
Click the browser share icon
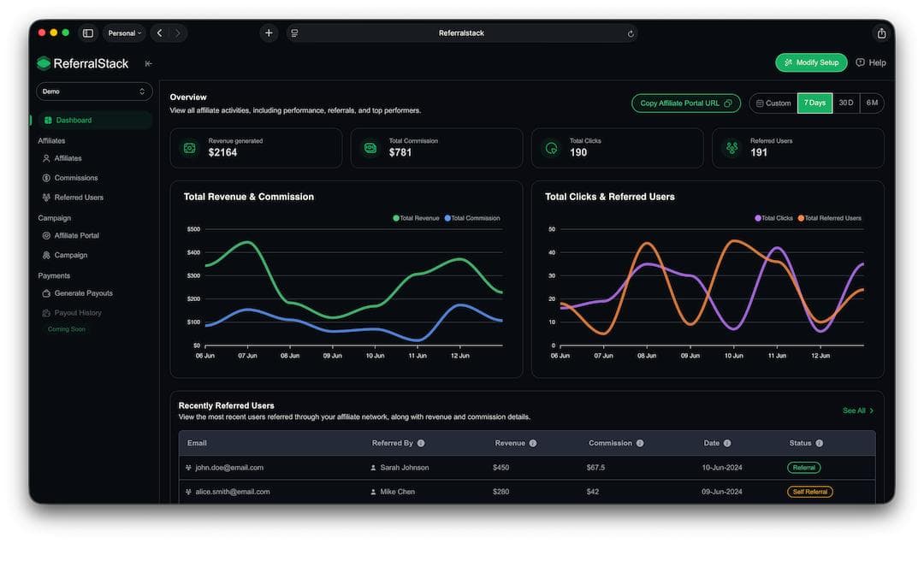881,33
